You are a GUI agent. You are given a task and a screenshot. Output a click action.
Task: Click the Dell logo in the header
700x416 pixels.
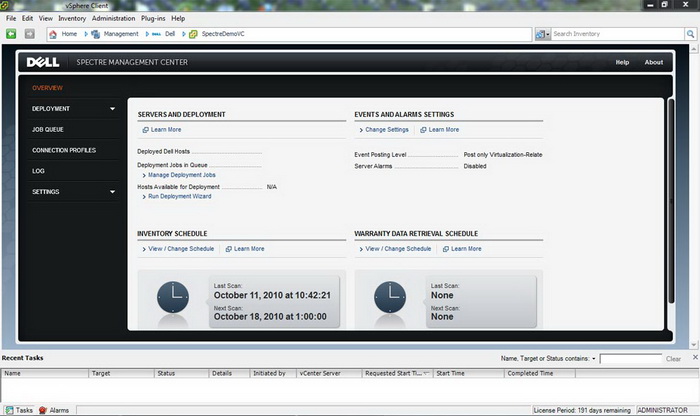(x=43, y=62)
